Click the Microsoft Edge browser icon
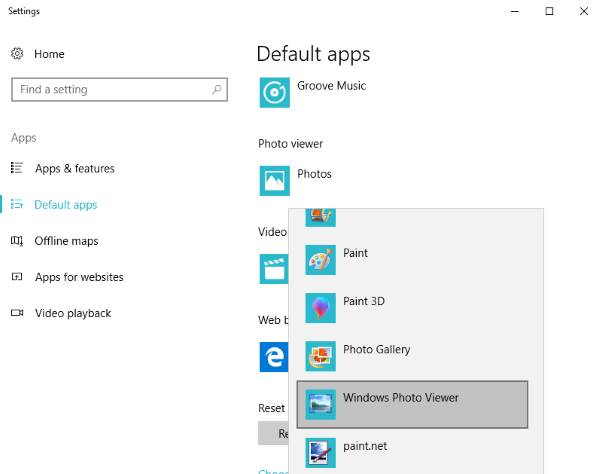Screen dimensions: 600x474 pos(274,356)
